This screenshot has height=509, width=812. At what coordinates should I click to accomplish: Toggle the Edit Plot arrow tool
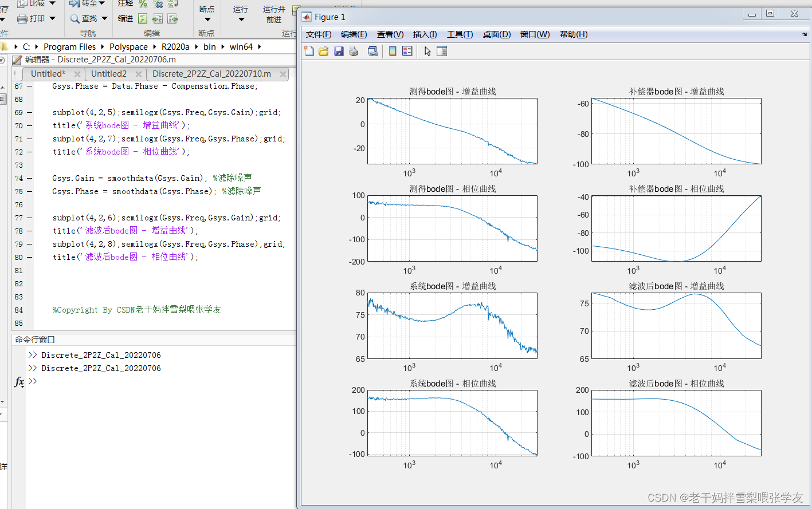pyautogui.click(x=427, y=51)
